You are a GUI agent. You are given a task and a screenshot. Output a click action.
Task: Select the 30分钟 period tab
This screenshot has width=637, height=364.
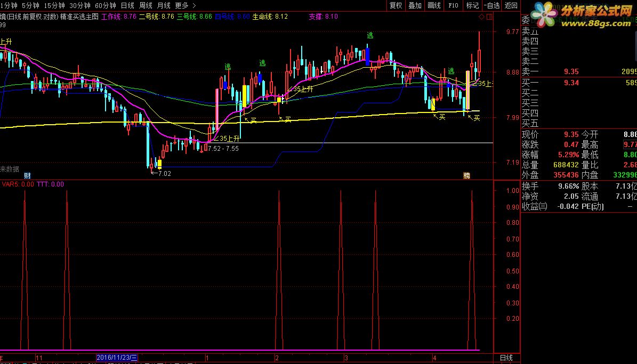click(79, 5)
